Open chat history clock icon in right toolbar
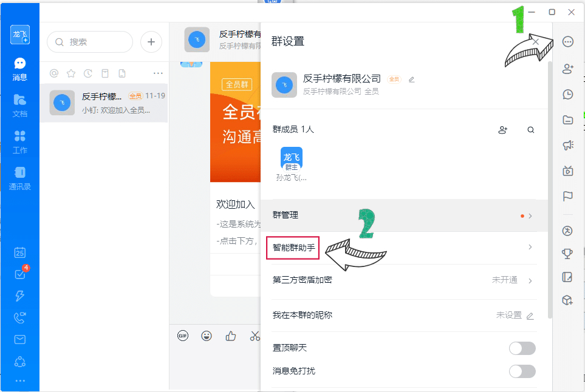Screen dimensions: 585x392 568,94
